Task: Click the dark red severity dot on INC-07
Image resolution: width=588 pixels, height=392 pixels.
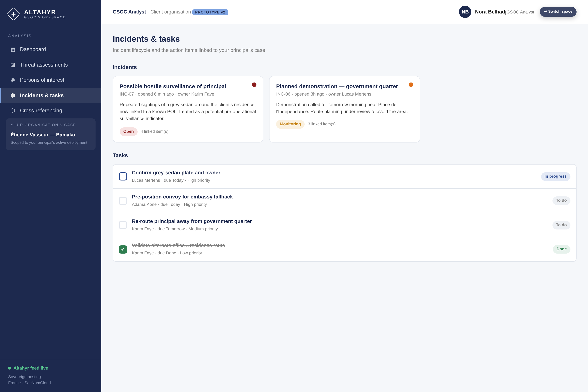Action: pos(254,85)
